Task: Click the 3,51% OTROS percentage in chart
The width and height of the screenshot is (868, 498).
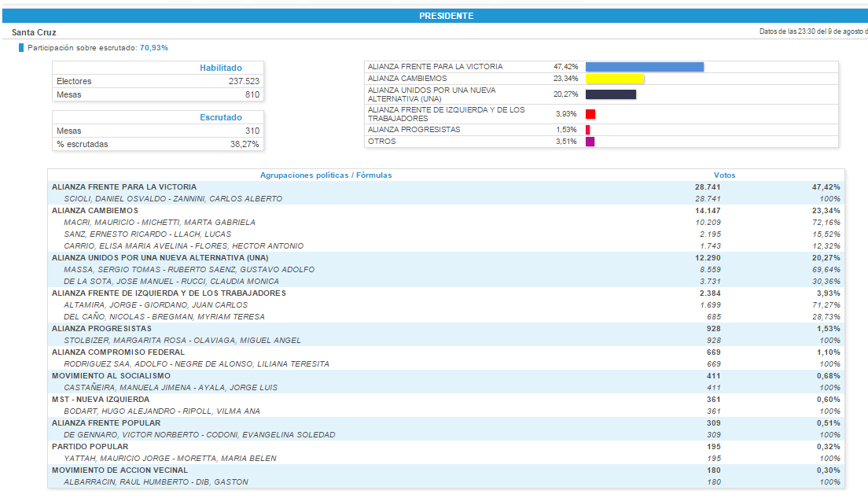Action: [x=566, y=142]
